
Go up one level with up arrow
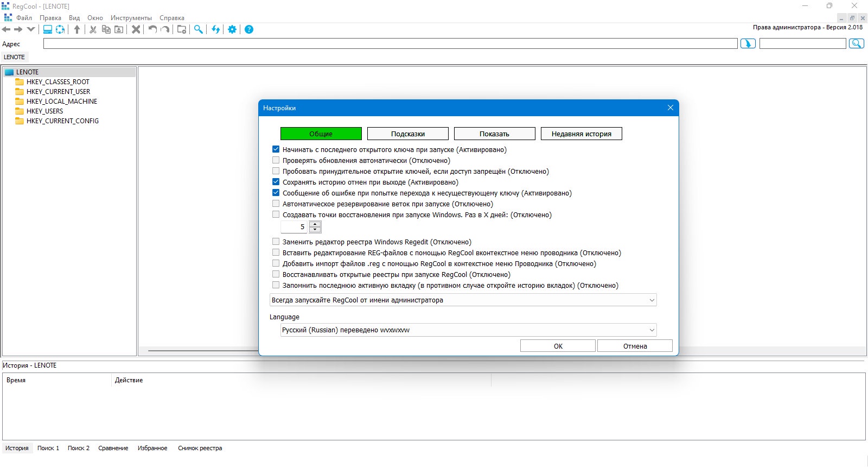(x=77, y=29)
